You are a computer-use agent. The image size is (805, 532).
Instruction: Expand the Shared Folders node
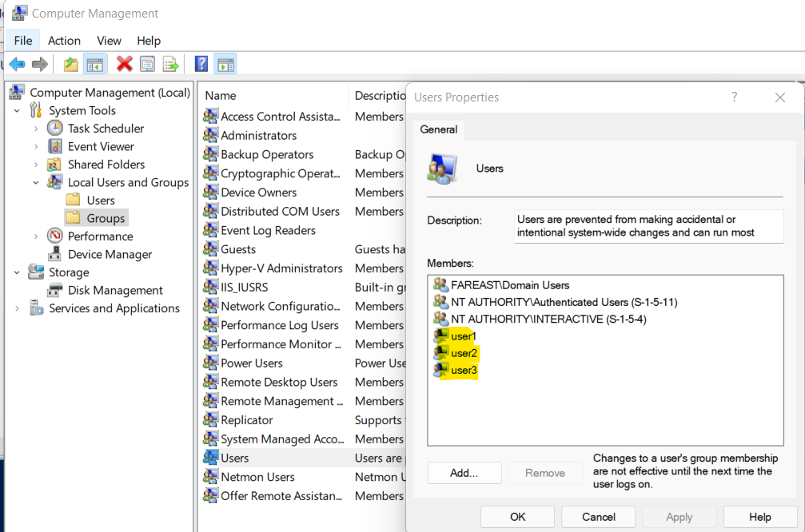click(x=36, y=165)
